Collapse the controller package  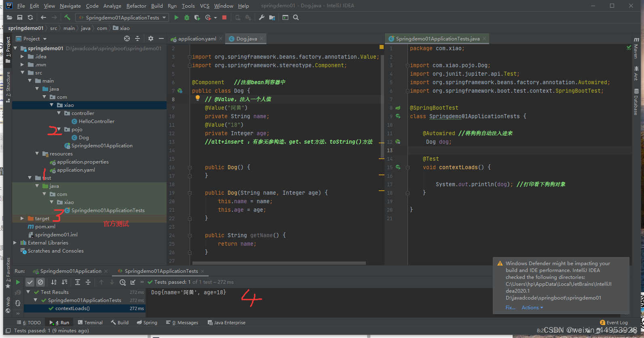coord(59,113)
